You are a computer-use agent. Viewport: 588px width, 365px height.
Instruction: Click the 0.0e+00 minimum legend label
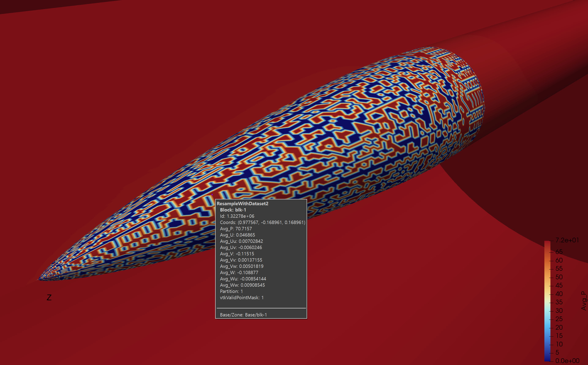567,361
